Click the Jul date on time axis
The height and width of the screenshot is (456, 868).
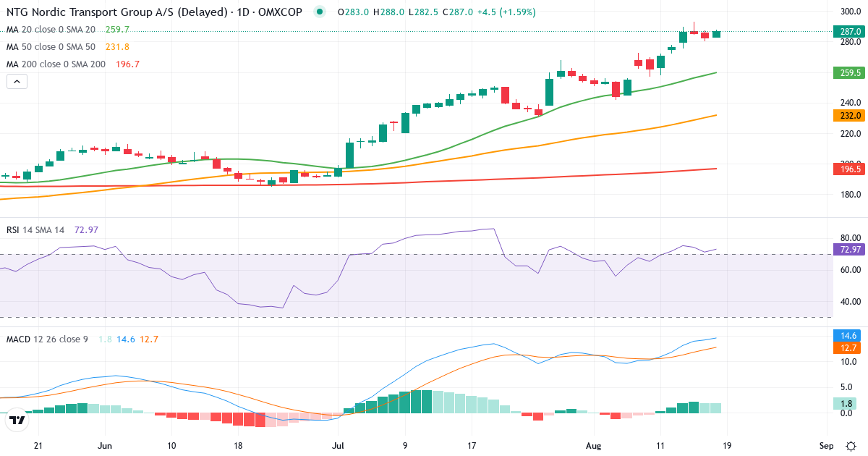[x=336, y=445]
